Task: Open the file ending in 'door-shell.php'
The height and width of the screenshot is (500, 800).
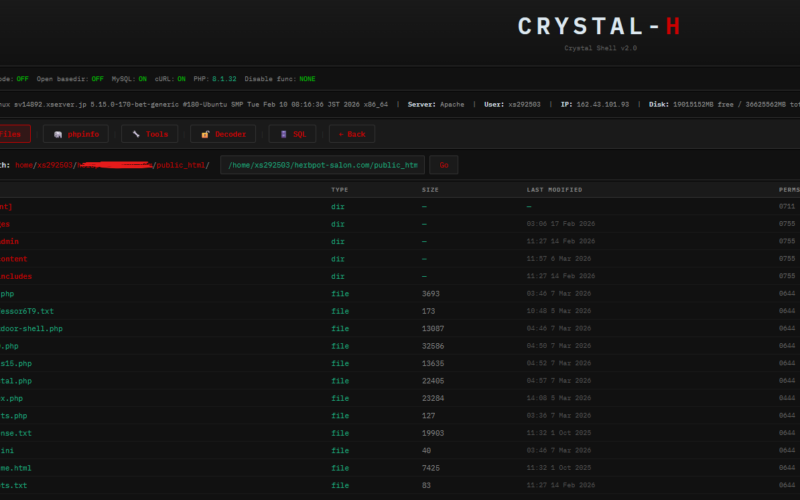Action: (31, 329)
